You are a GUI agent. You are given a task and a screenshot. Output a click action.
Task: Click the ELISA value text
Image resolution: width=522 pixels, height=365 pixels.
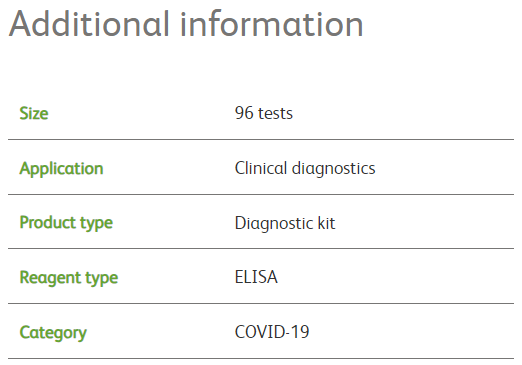click(x=256, y=277)
